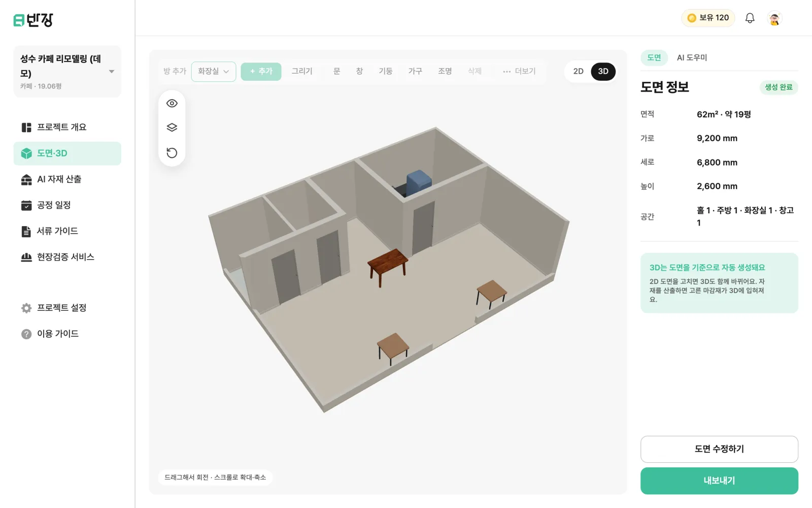Open 이용 가이드 help item

(67, 334)
